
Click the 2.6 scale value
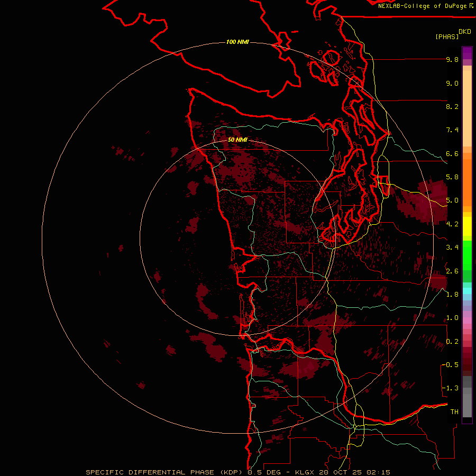[452, 271]
